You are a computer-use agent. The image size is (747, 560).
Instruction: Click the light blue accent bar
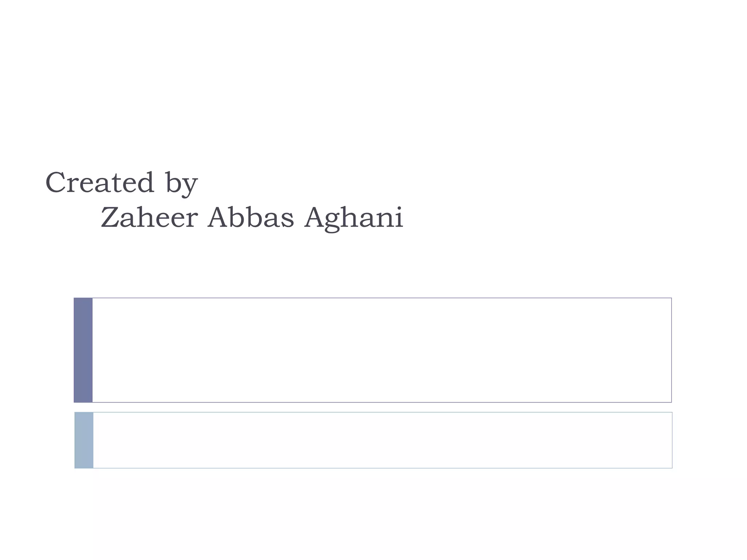(x=84, y=440)
